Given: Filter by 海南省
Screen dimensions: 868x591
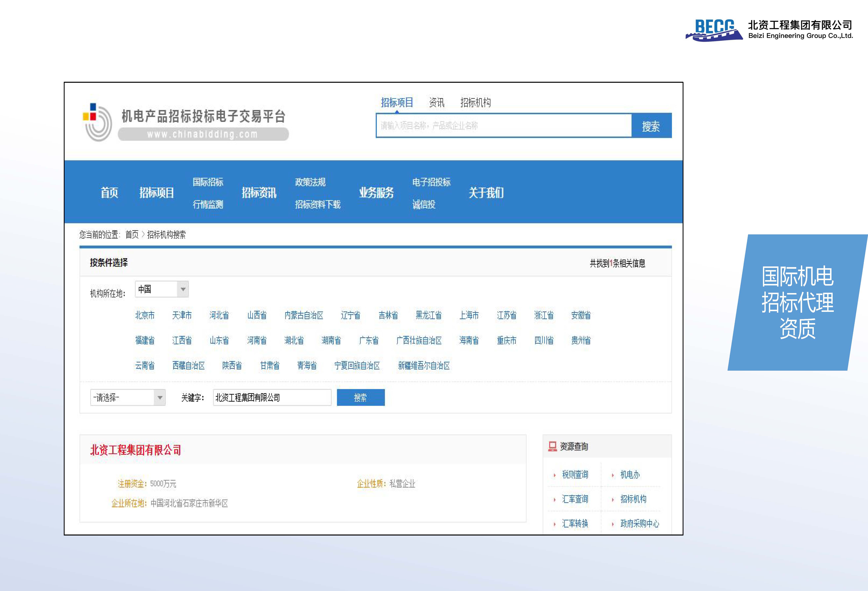Looking at the screenshot, I should pos(469,340).
